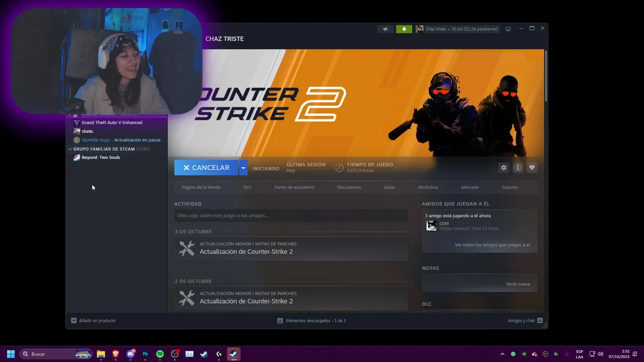Image resolution: width=644 pixels, height=362 pixels.
Task: Cancel the Counter-Strike 2 launch
Action: pos(206,168)
